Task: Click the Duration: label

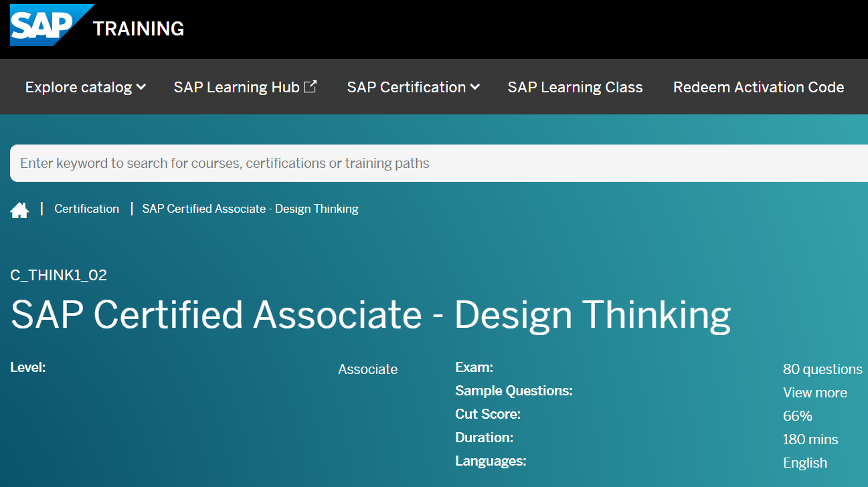Action: point(485,437)
